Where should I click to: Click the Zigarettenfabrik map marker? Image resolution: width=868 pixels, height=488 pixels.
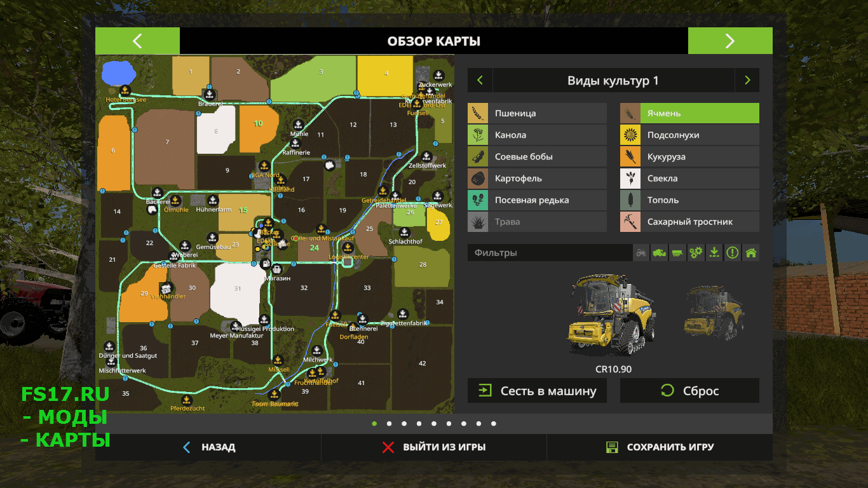pyautogui.click(x=403, y=314)
